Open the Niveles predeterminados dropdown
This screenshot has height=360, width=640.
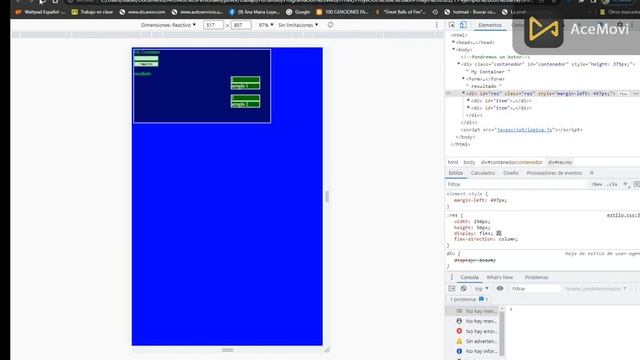(x=596, y=289)
